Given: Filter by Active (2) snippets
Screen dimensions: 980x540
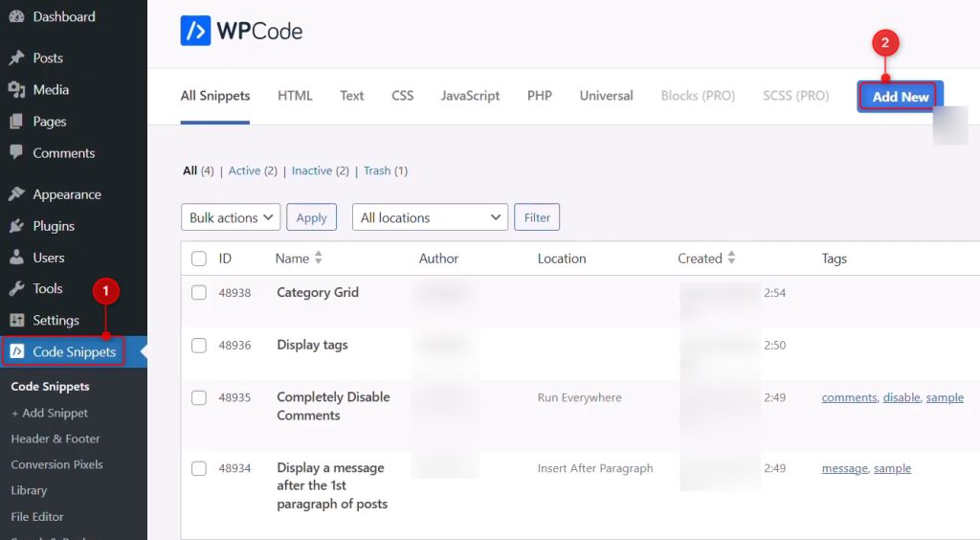Looking at the screenshot, I should tap(253, 170).
